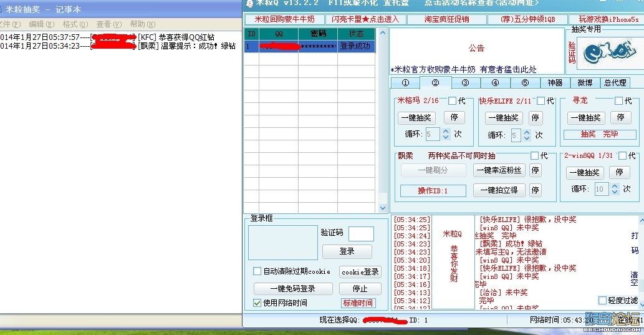Click the account list scroll-down arrow
Screen dimensions: 644x335
[x=382, y=208]
